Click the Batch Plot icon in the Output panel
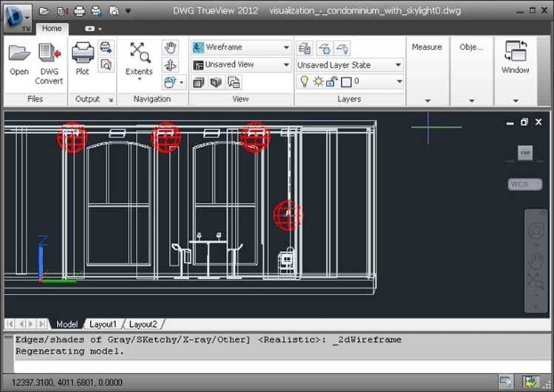554x392 pixels. (106, 47)
